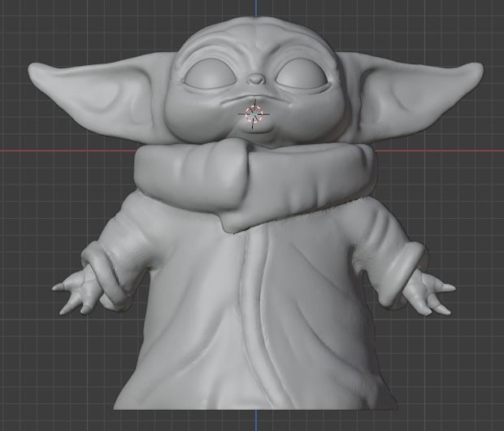Click the Baby Yoda 3D model's head
The image size is (504, 431).
click(x=255, y=82)
